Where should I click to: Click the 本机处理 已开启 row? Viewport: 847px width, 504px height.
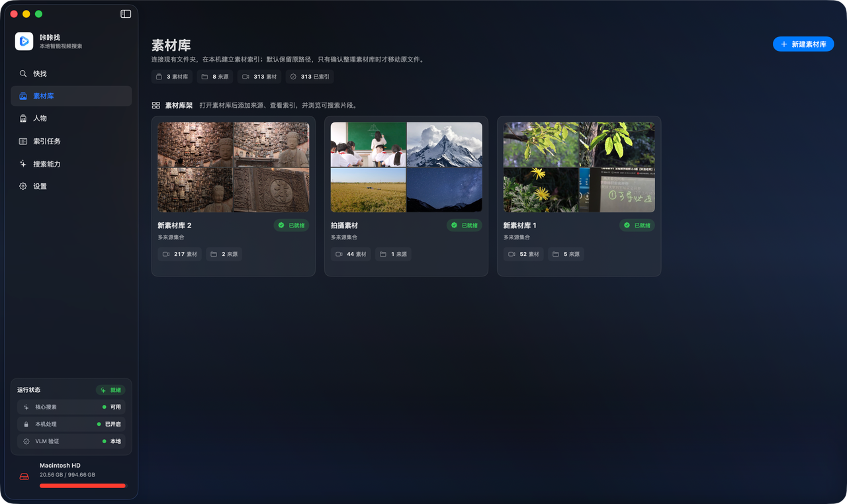click(71, 424)
